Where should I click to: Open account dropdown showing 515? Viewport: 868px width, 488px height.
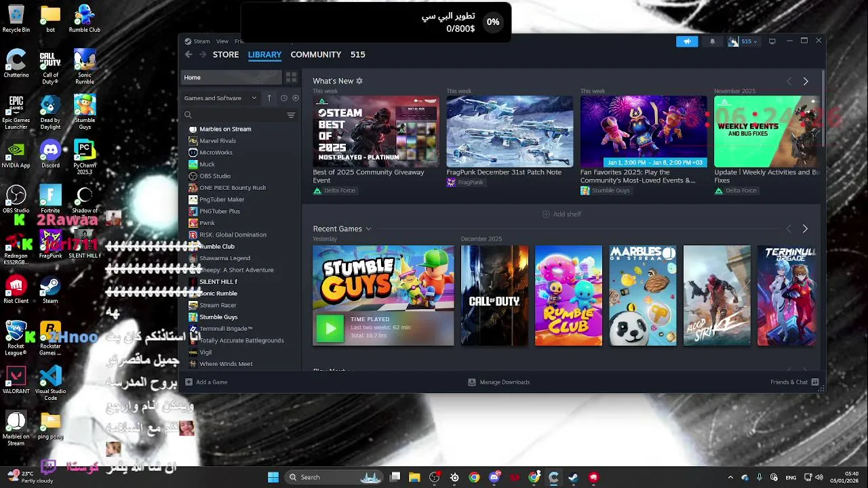click(743, 41)
